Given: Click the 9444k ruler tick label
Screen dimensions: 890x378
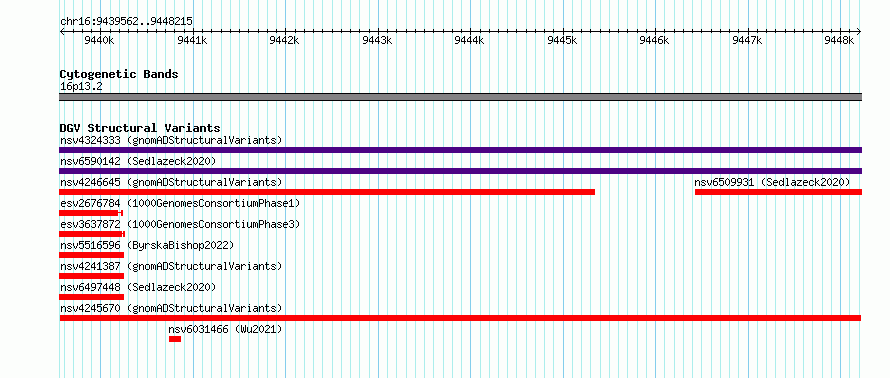Looking at the screenshot, I should [x=469, y=41].
